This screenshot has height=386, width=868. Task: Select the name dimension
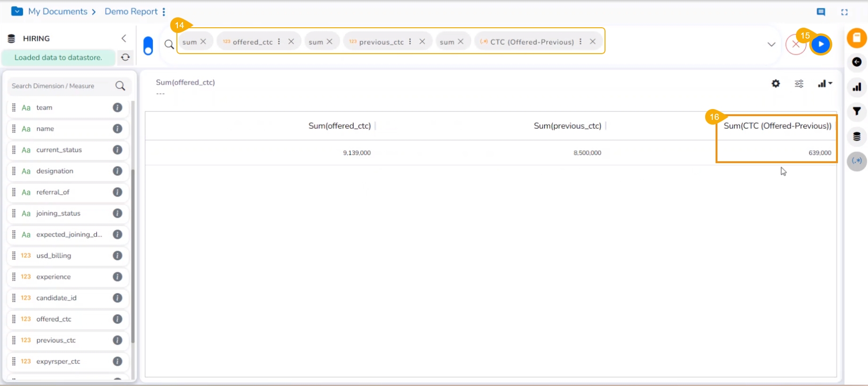68,129
